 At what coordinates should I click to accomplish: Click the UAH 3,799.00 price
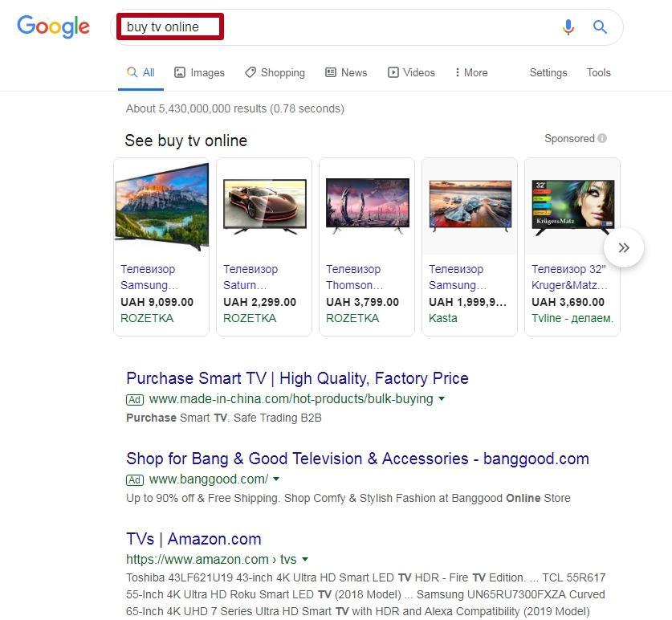tap(363, 302)
